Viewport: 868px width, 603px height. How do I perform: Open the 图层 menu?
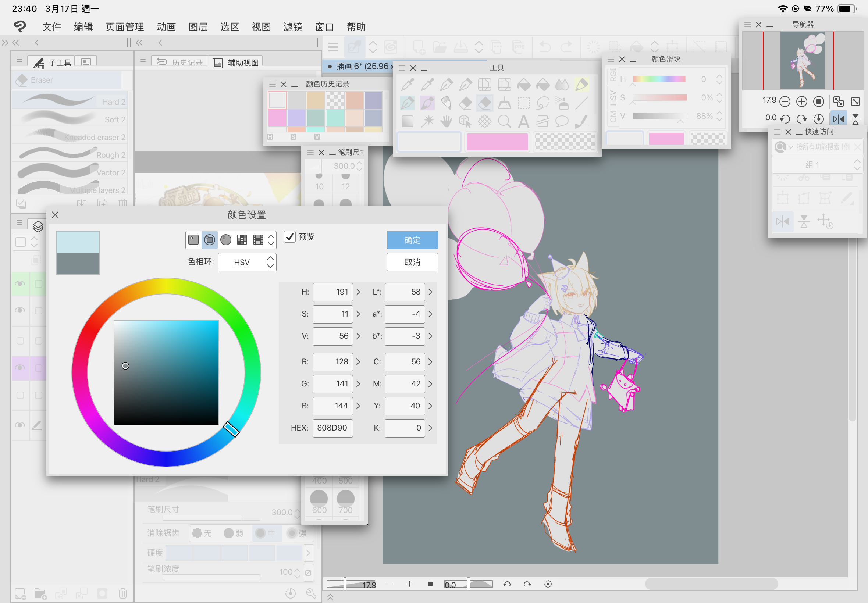point(198,27)
